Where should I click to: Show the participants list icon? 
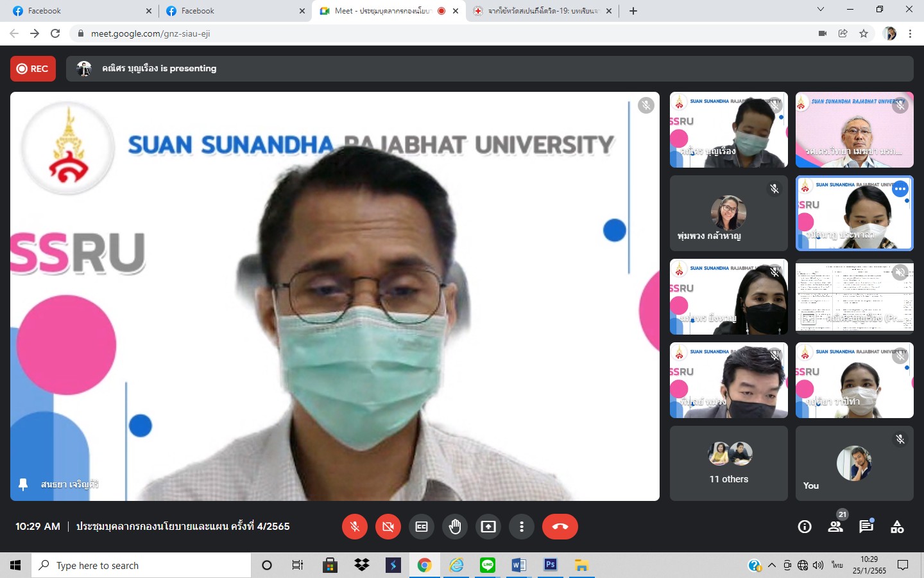[835, 527]
